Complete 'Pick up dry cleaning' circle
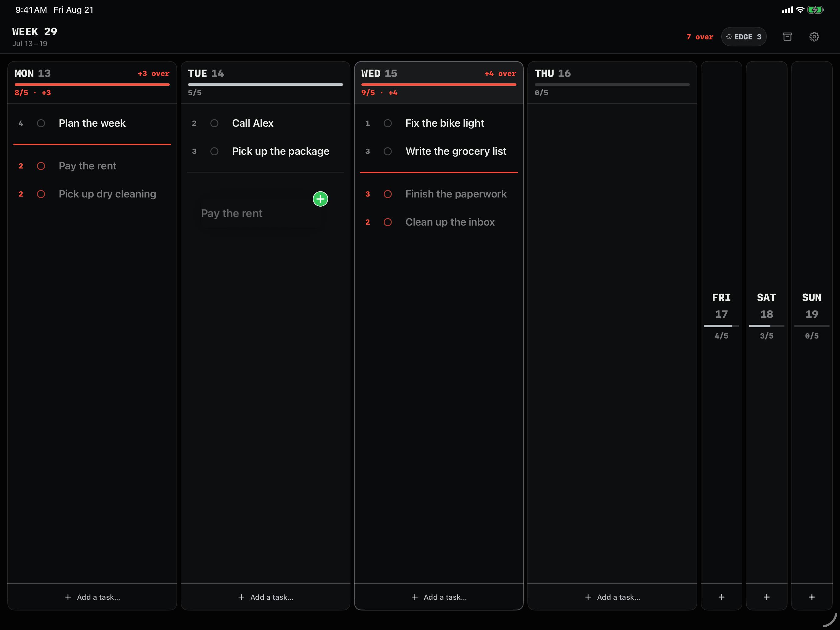840x630 pixels. point(41,194)
